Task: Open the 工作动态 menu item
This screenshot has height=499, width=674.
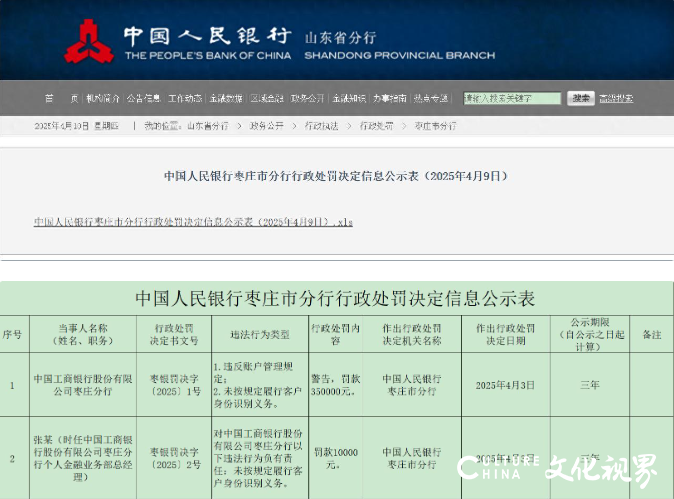Action: click(x=185, y=98)
